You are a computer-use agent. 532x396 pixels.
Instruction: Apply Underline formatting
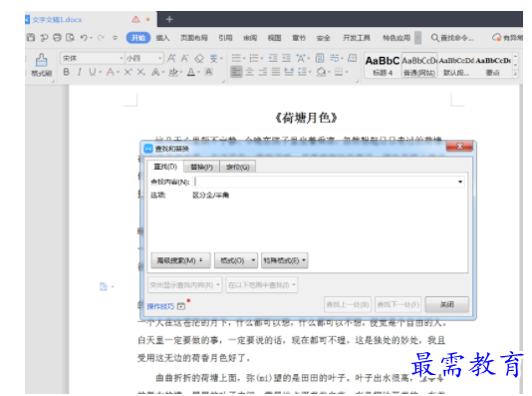pos(92,72)
